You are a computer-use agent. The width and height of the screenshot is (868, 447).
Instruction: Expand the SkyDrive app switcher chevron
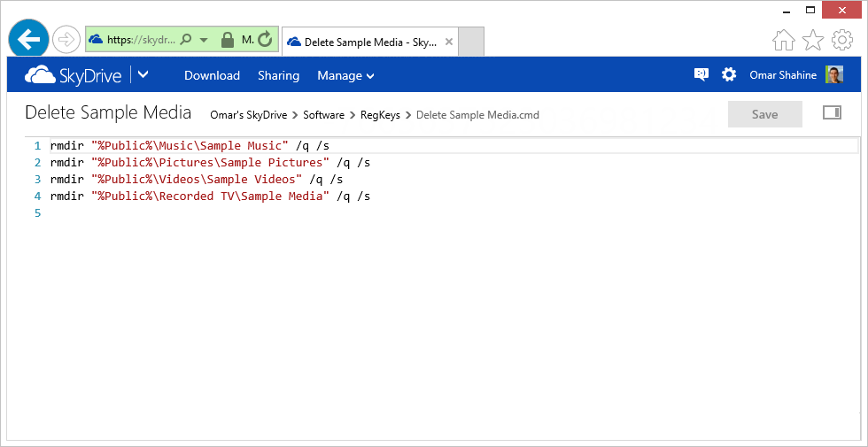(x=143, y=75)
